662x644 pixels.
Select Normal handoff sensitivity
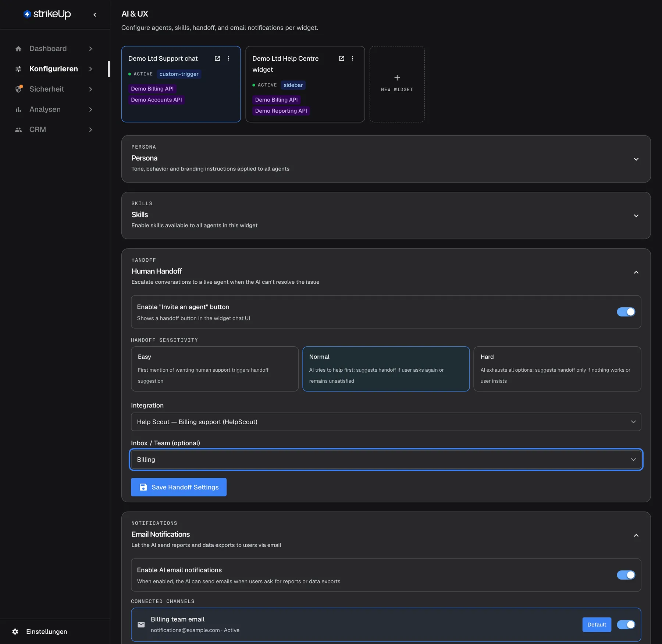(x=386, y=369)
